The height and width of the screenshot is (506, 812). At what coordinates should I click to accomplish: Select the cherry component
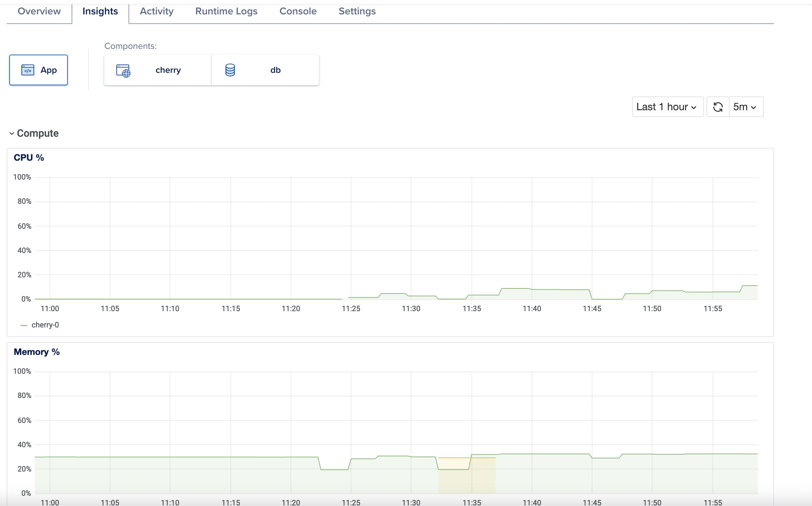[x=158, y=70]
